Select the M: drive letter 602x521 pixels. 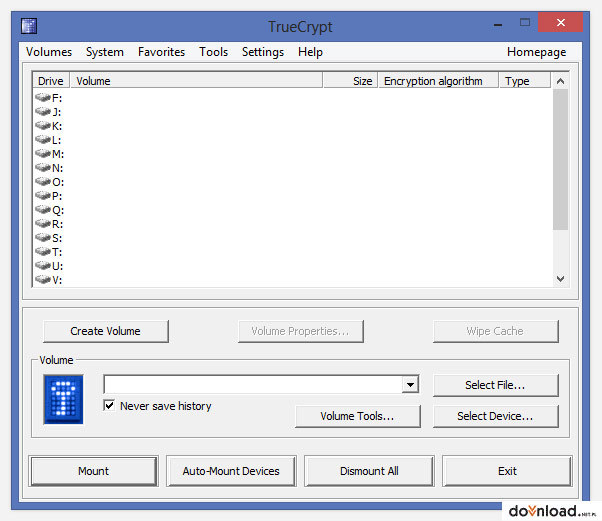click(x=58, y=154)
